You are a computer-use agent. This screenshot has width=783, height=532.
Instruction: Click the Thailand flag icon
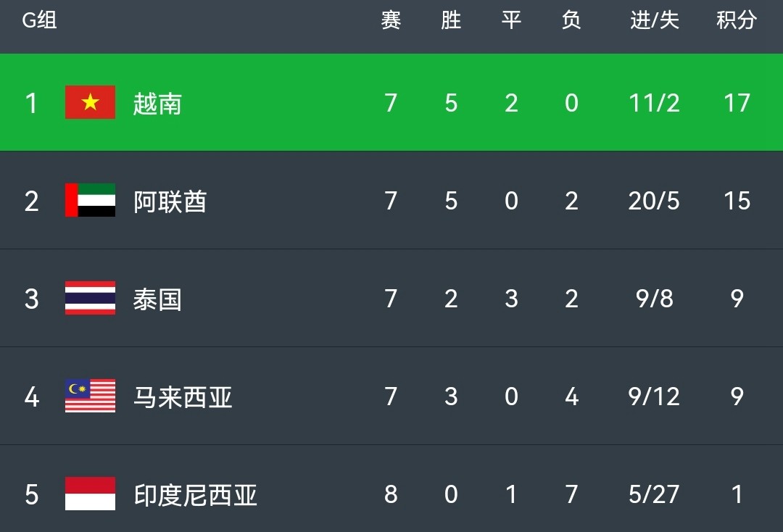point(90,298)
